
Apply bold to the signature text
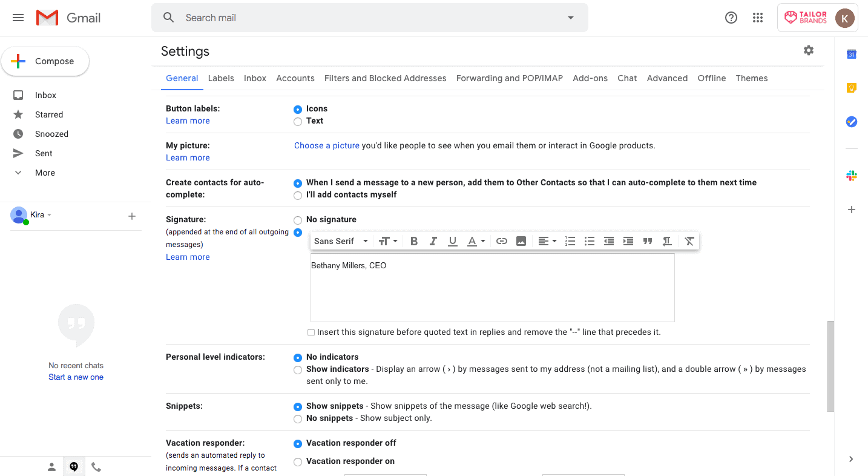[414, 241]
